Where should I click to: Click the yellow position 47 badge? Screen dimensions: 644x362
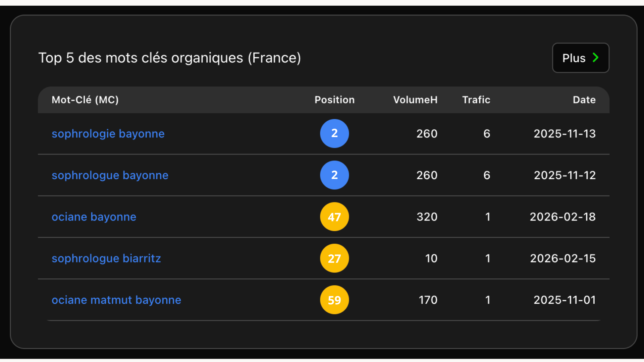(334, 217)
